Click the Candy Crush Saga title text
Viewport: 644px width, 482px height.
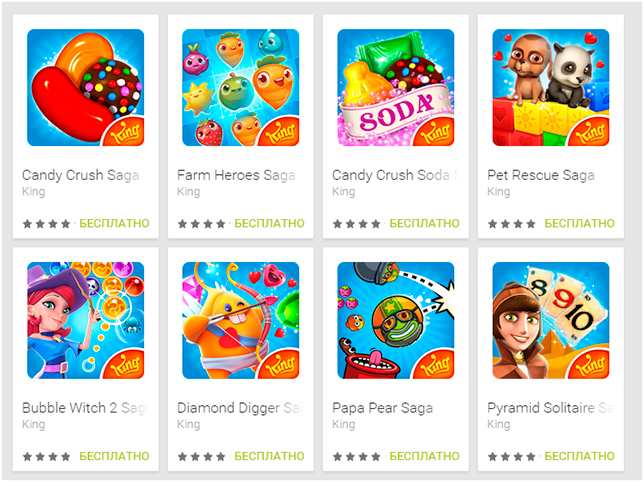(80, 175)
